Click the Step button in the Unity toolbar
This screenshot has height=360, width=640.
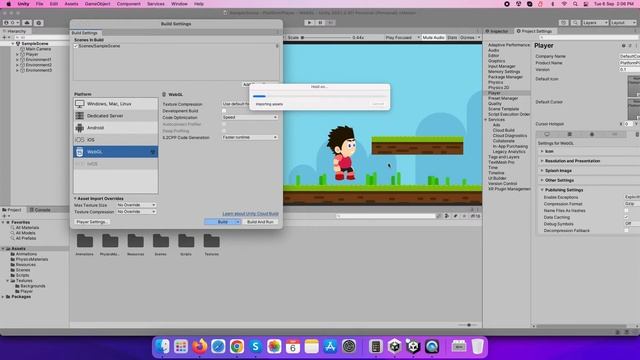pos(331,23)
